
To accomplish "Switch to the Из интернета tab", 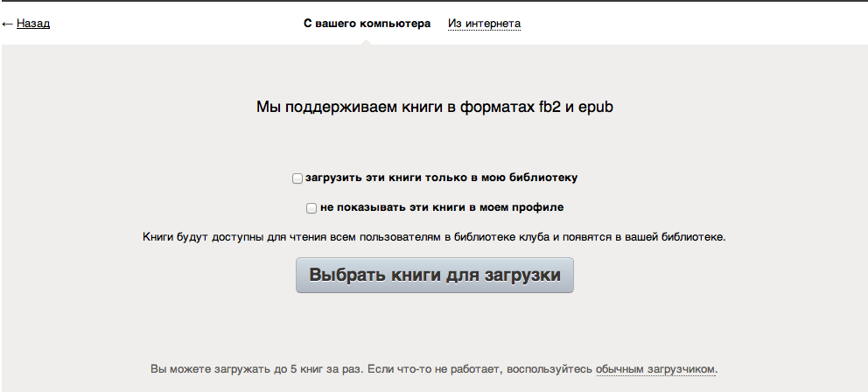I will [485, 24].
